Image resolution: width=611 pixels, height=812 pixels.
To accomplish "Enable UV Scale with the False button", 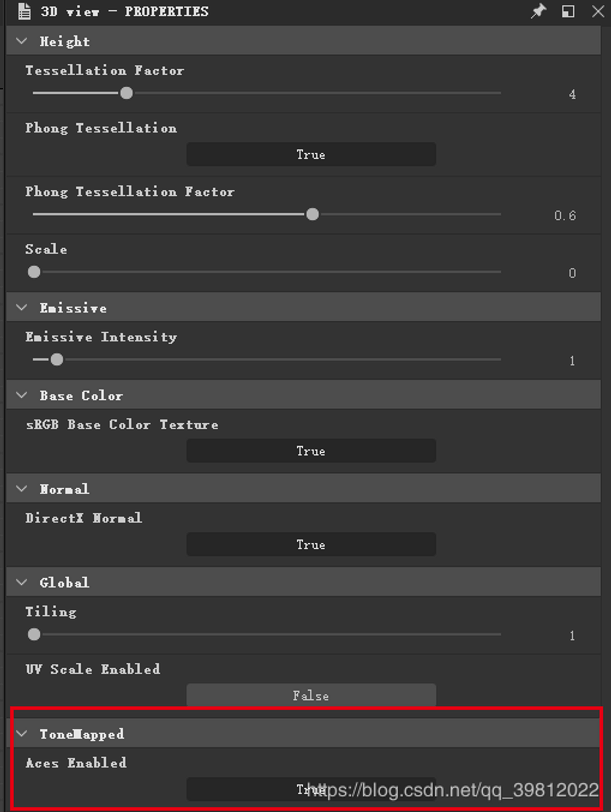I will click(311, 695).
